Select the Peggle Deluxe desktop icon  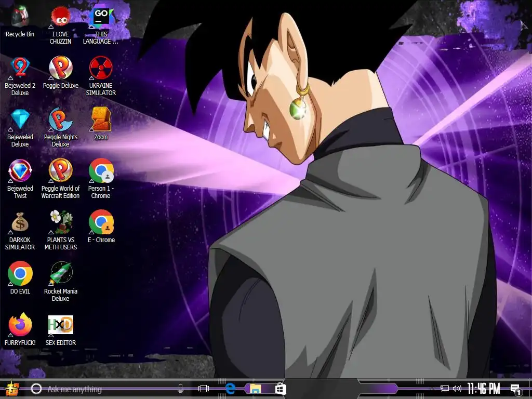point(60,68)
